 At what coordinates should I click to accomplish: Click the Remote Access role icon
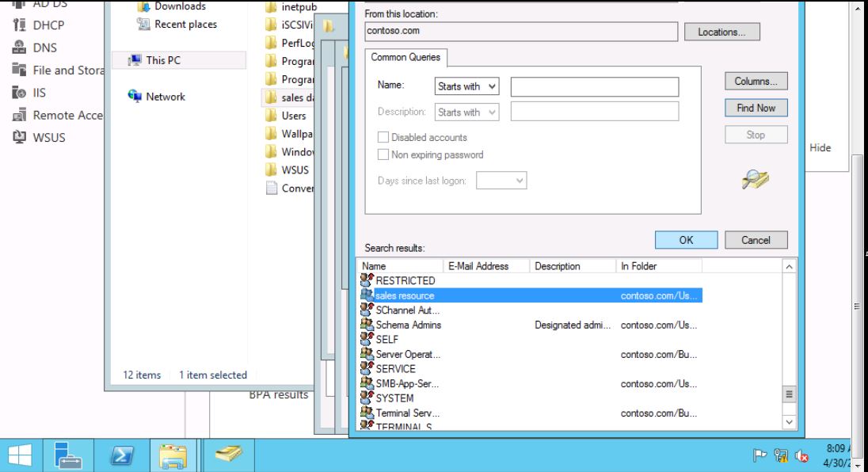pos(19,115)
